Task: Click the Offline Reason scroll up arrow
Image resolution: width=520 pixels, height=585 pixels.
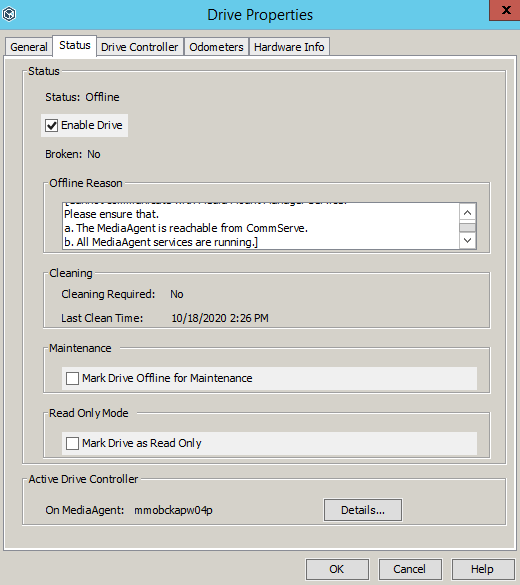Action: point(468,213)
